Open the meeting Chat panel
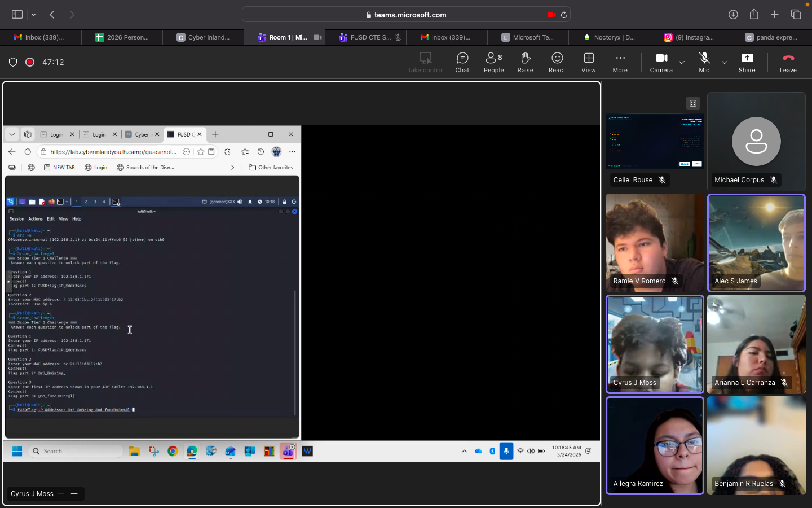 coord(462,62)
